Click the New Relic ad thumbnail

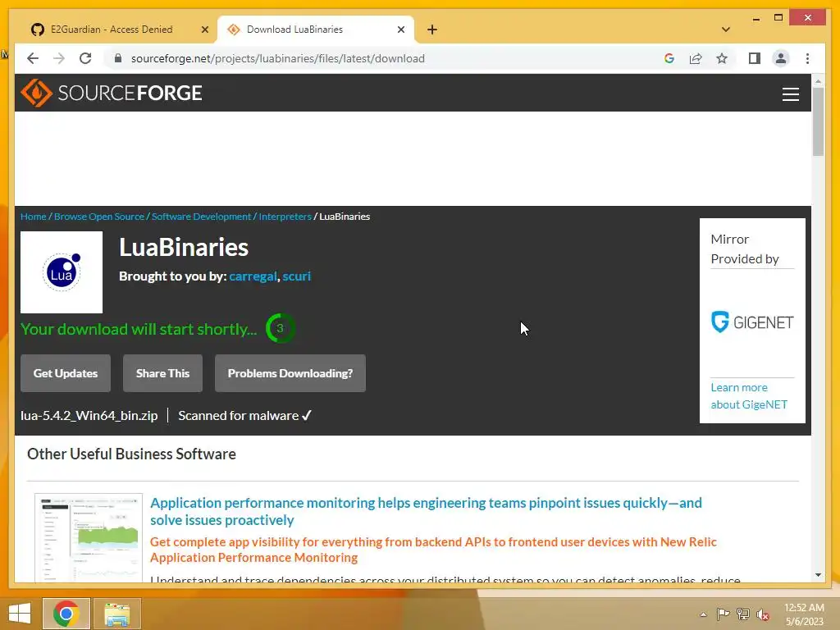tap(89, 538)
